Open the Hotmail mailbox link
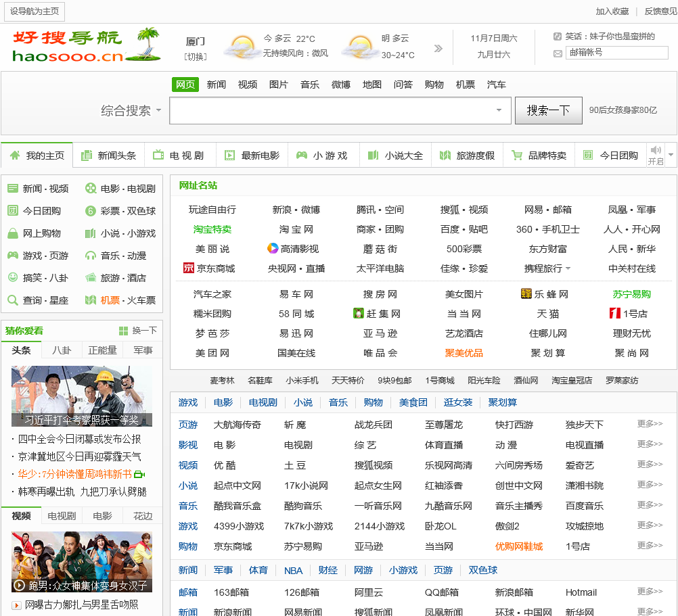 [581, 592]
